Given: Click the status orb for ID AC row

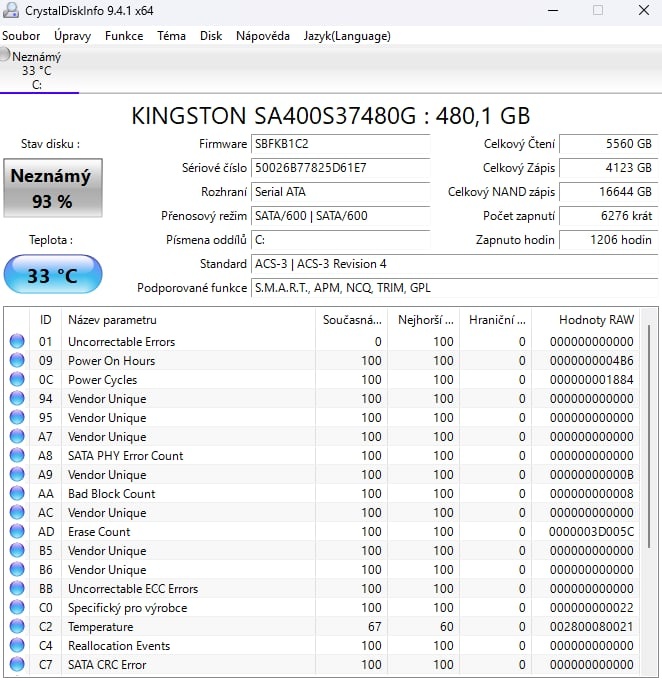Looking at the screenshot, I should click(17, 512).
